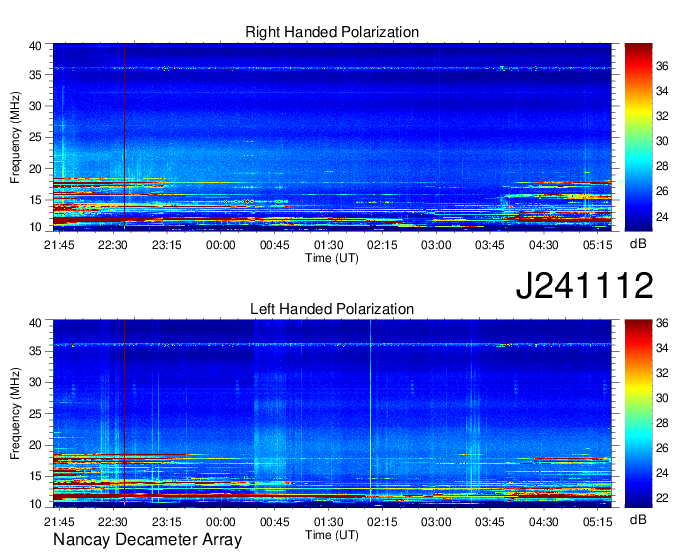Click the 35 MHz tick on the Right Handed axis
This screenshot has width=680, height=552.
click(35, 75)
